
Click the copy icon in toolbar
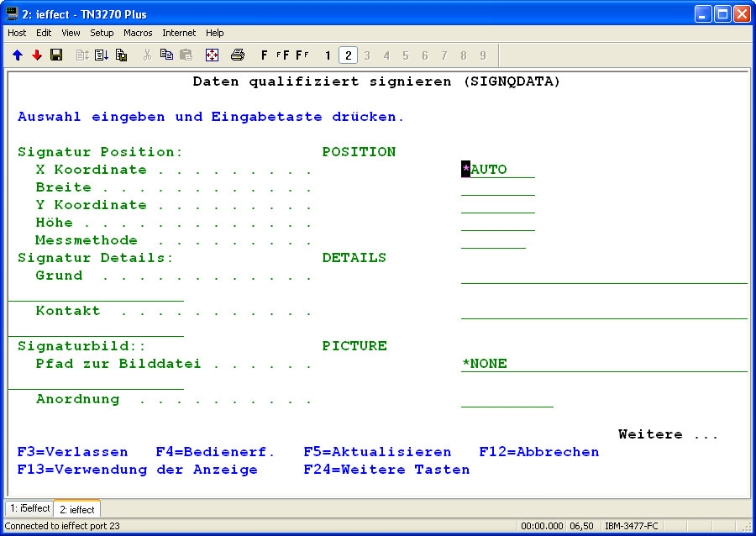(x=166, y=55)
